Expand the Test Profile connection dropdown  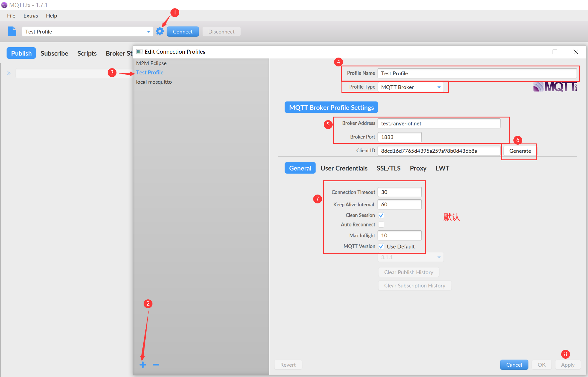(148, 32)
